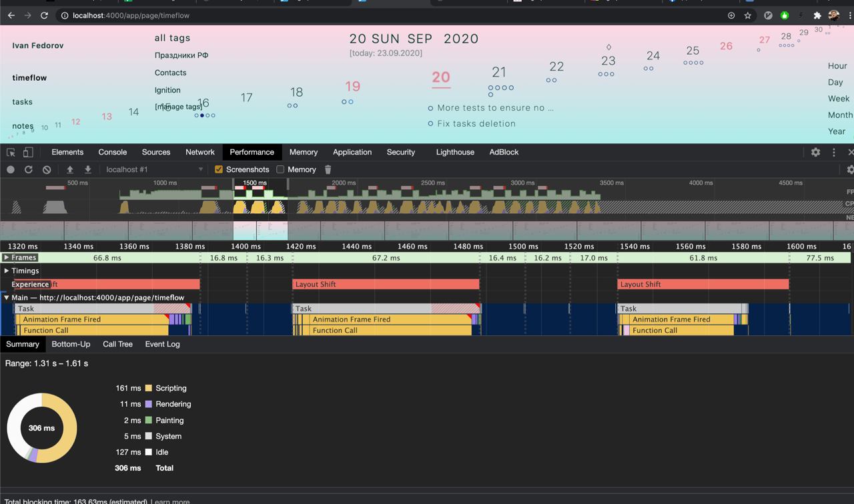The width and height of the screenshot is (854, 504).
Task: Open the Memory panel tab
Action: [304, 153]
